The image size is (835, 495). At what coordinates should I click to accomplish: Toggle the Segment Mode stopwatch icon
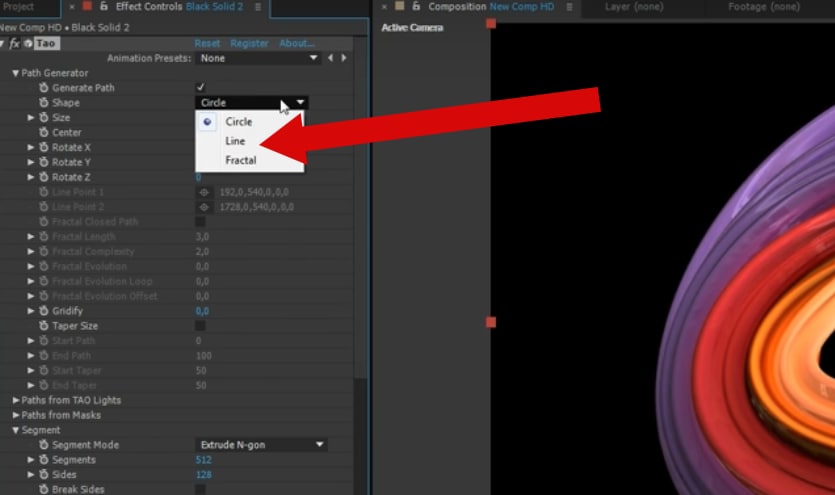tap(44, 445)
